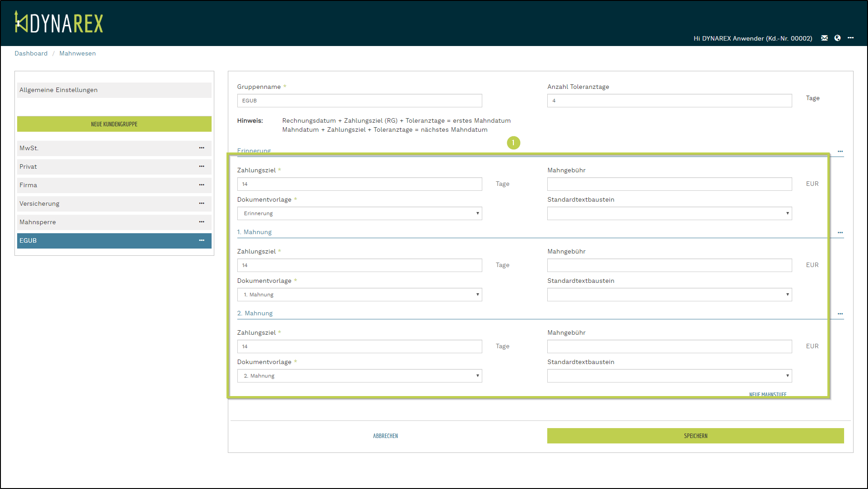
Task: Expand the Erinnerung Dokumentvorlage dropdown
Action: coord(360,213)
